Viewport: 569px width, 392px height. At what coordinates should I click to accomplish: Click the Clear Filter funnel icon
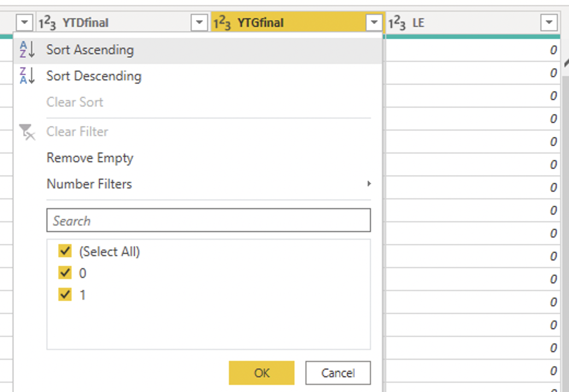click(27, 132)
